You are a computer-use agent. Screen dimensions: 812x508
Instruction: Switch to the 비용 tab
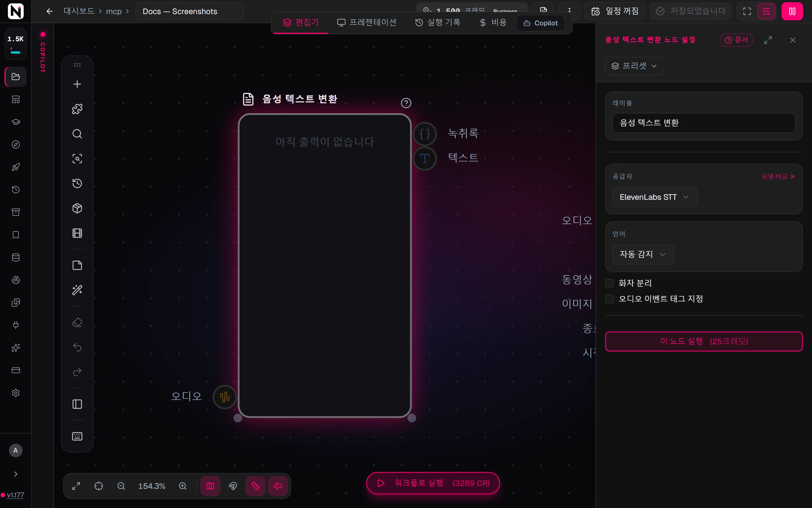[x=493, y=23]
